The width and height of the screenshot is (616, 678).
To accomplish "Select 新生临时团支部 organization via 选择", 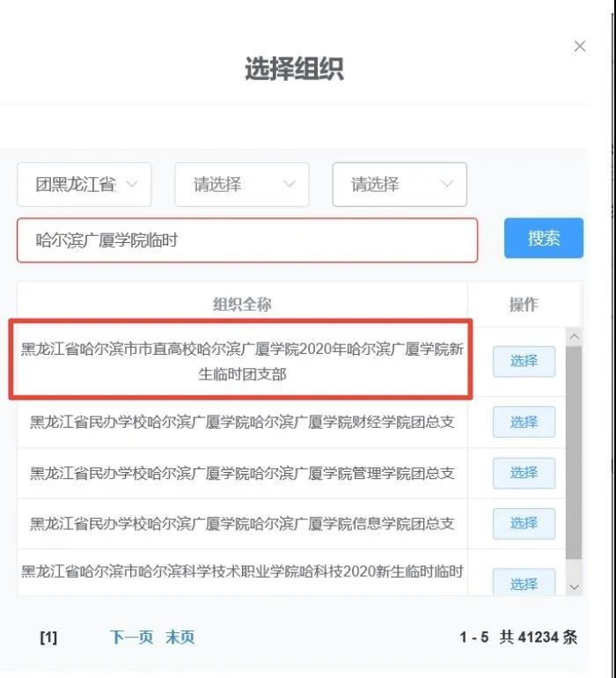I will coord(524,361).
